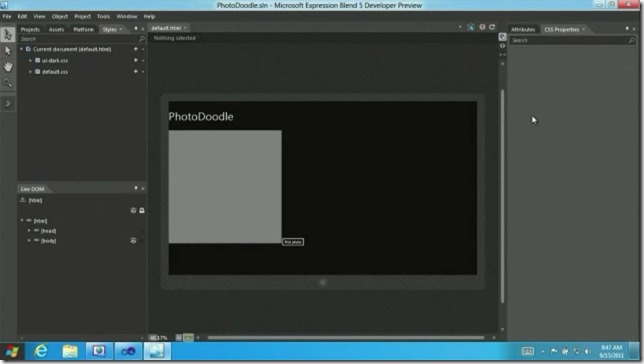Screen dimensions: 644x364
Task: Click the scope-up icon beside top [html]
Action: click(x=23, y=200)
